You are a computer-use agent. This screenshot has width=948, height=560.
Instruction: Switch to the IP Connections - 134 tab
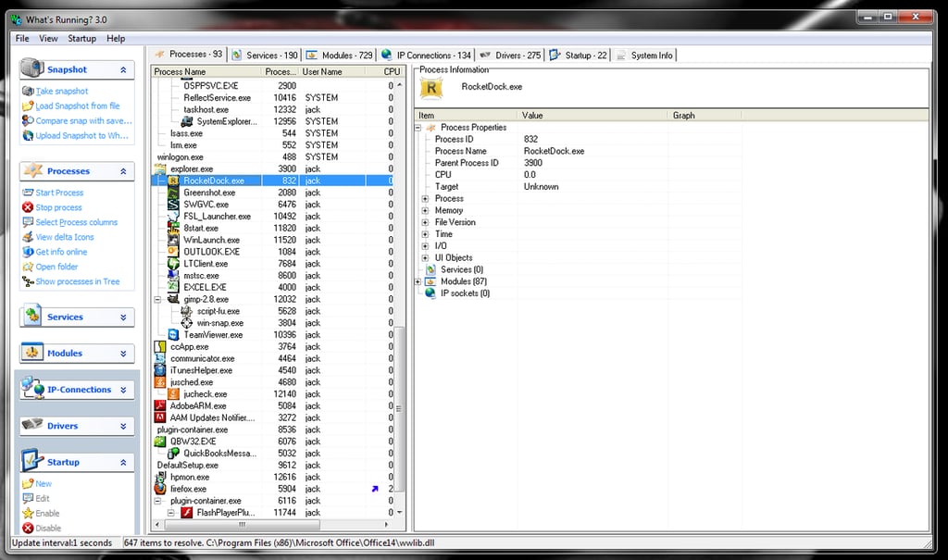pos(426,55)
